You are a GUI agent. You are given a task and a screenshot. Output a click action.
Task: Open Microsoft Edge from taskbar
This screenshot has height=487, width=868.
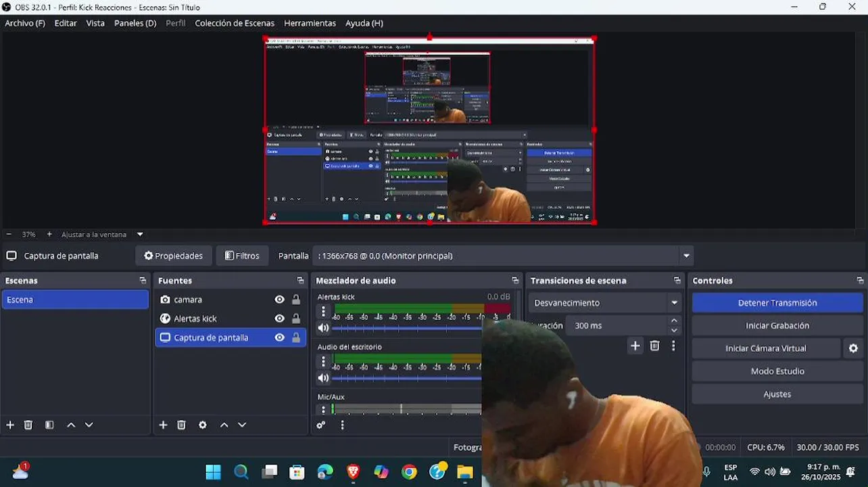tap(325, 471)
